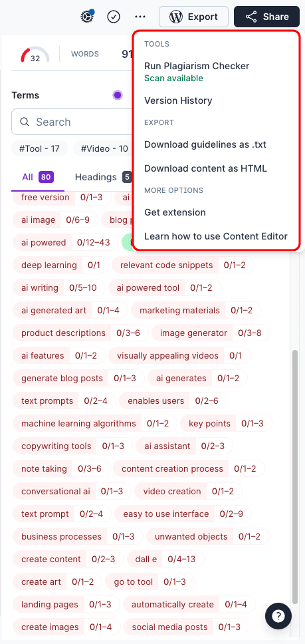Click the terms list vertical scrollbar

point(296,477)
